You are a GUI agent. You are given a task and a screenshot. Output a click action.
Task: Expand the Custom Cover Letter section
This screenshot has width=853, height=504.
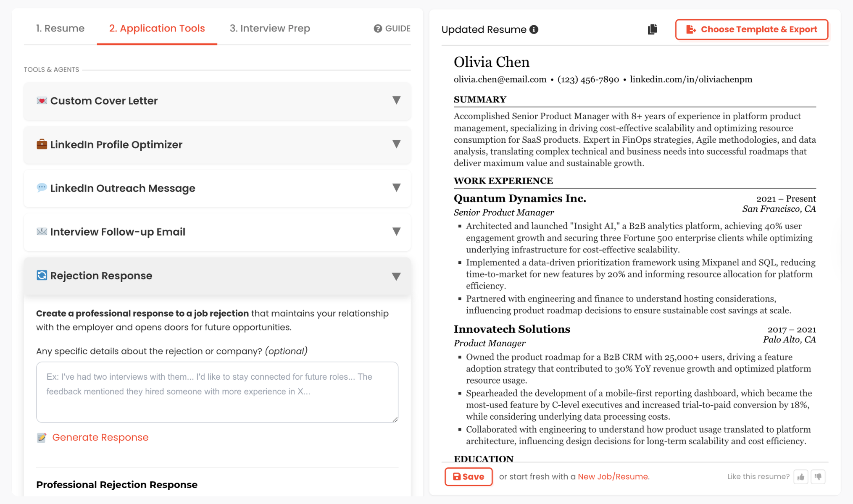pyautogui.click(x=395, y=101)
